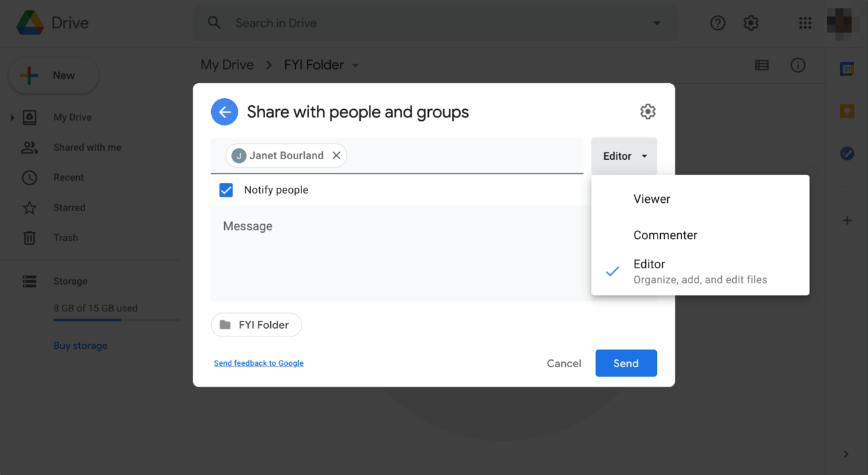Click the Send feedback to Google link
Image resolution: width=868 pixels, height=475 pixels.
pos(259,363)
